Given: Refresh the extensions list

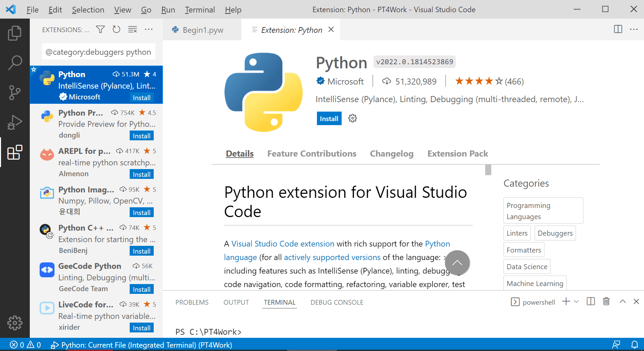Looking at the screenshot, I should click(116, 29).
